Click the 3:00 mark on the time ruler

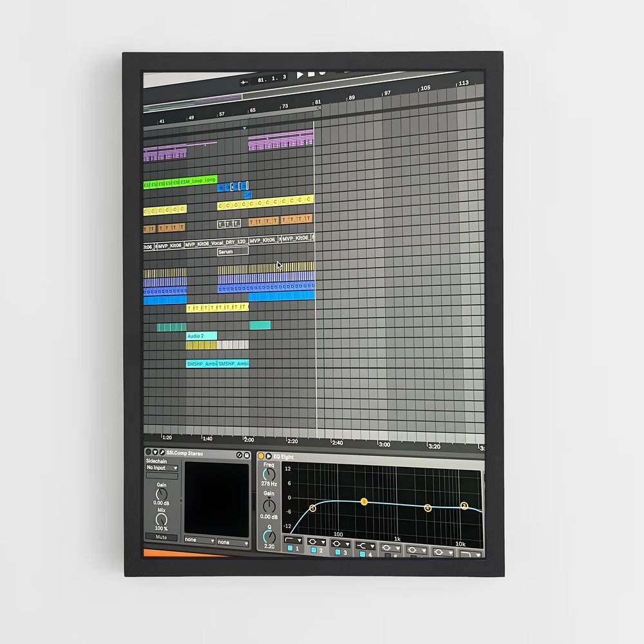pos(384,444)
